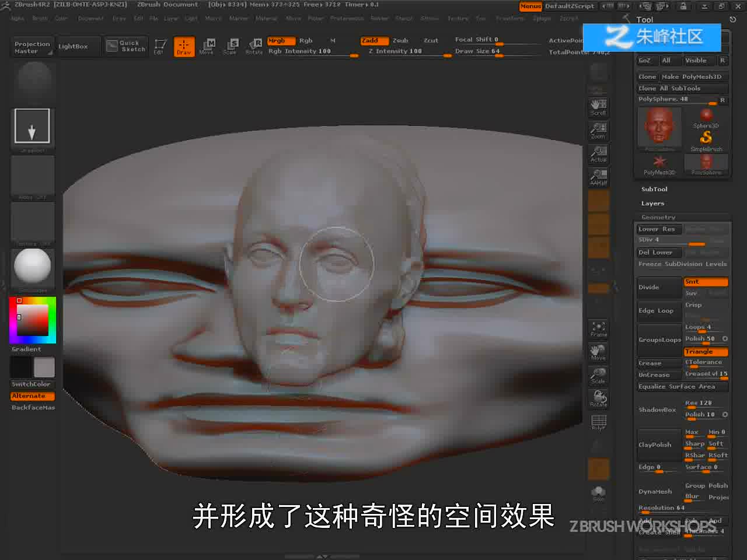Toggle Triangle option

tap(706, 352)
